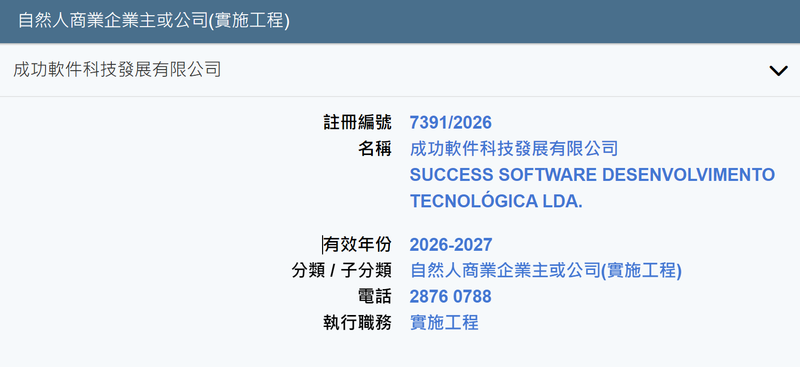The image size is (800, 367).
Task: Click the 成功軟件科技發展有限公司 accordion title
Action: click(x=117, y=70)
